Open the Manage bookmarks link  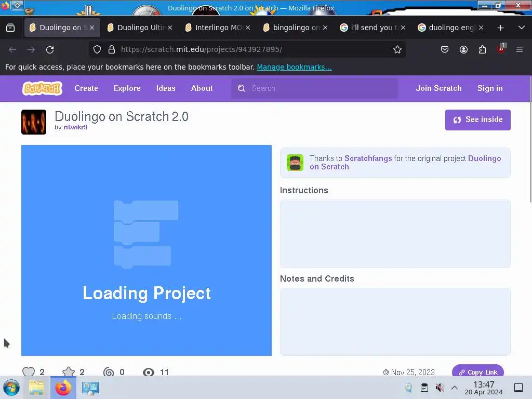tap(294, 67)
